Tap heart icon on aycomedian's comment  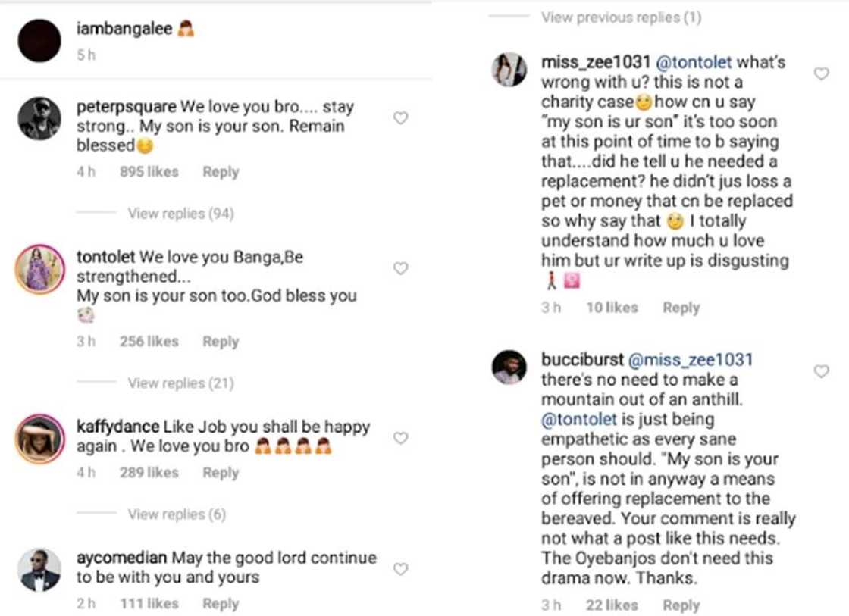click(x=401, y=569)
